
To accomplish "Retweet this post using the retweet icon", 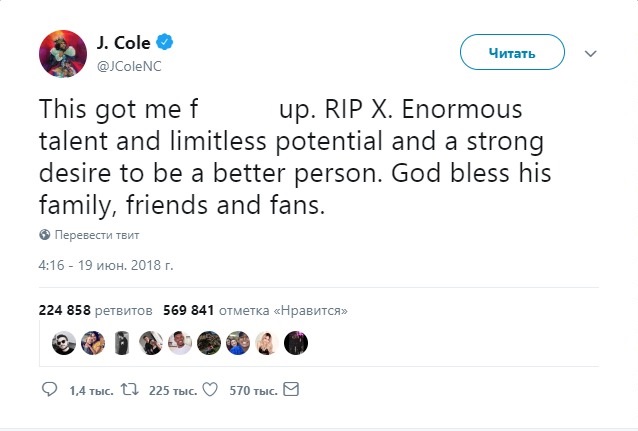I will click(x=127, y=389).
